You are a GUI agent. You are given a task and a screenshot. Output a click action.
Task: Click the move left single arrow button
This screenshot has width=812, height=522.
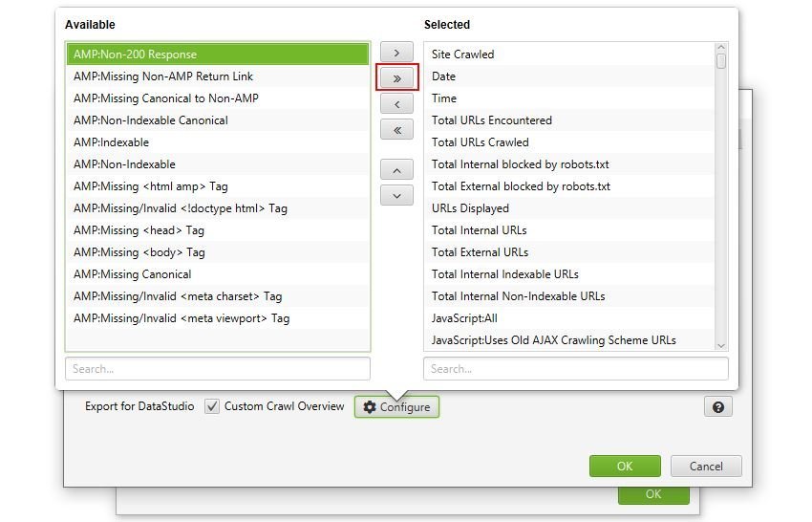pos(396,103)
